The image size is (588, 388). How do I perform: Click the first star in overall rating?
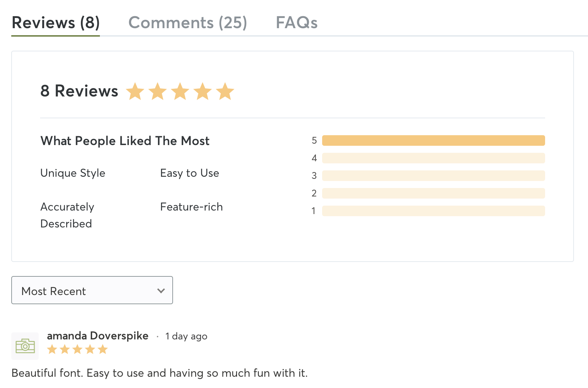pyautogui.click(x=135, y=92)
